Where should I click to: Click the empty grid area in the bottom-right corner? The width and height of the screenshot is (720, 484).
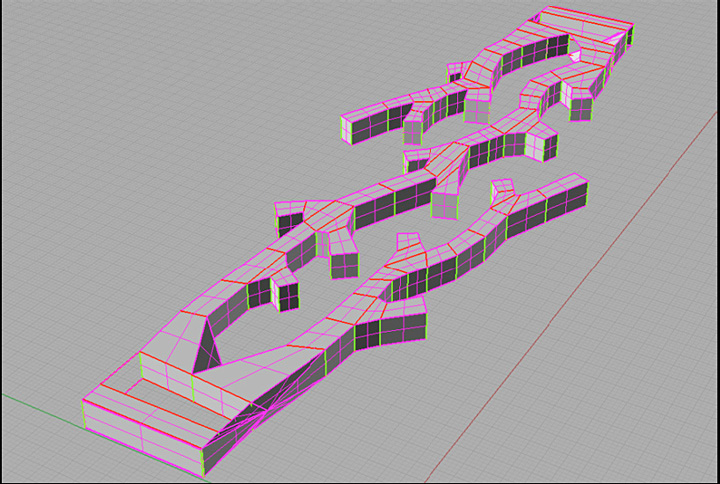[x=640, y=420]
